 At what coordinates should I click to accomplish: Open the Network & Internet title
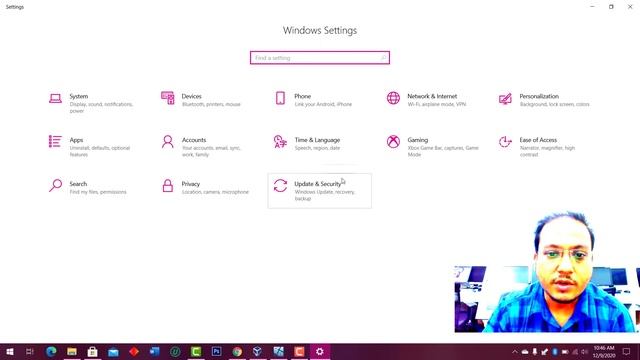click(432, 96)
